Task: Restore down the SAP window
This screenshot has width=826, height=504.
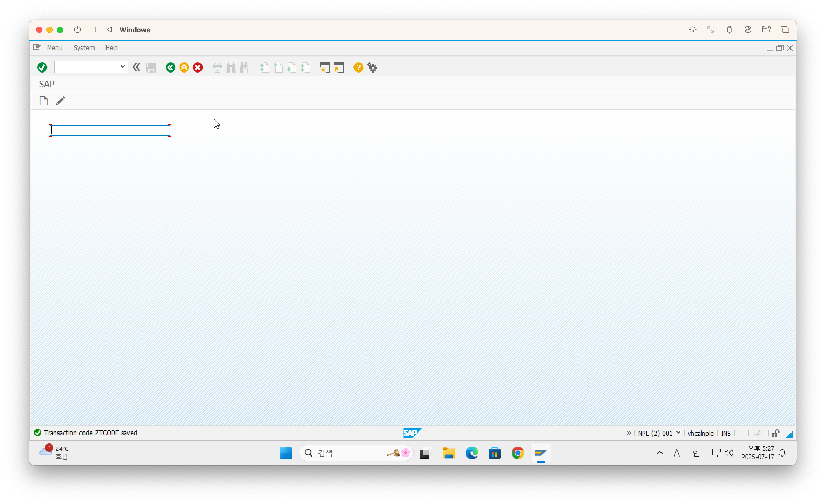Action: 780,48
